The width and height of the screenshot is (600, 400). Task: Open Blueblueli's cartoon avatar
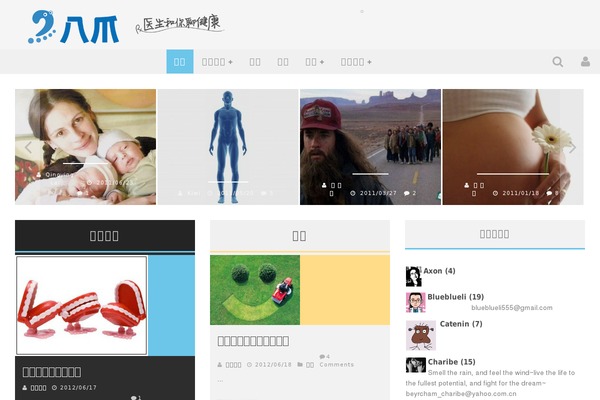pyautogui.click(x=416, y=302)
